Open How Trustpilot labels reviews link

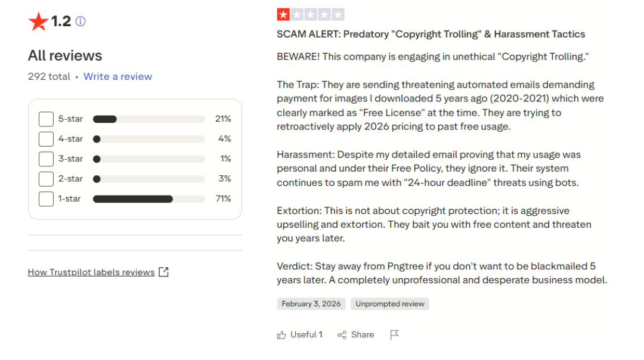pos(91,272)
